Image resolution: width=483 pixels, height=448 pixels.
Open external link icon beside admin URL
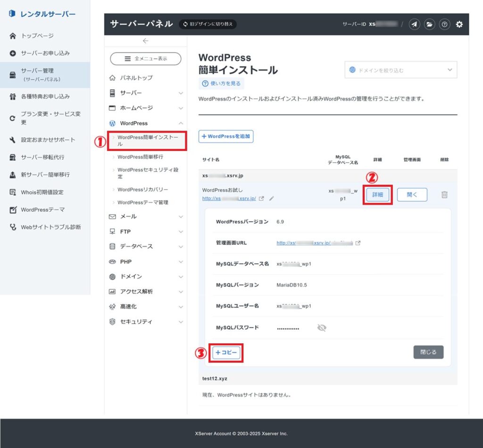coord(358,243)
